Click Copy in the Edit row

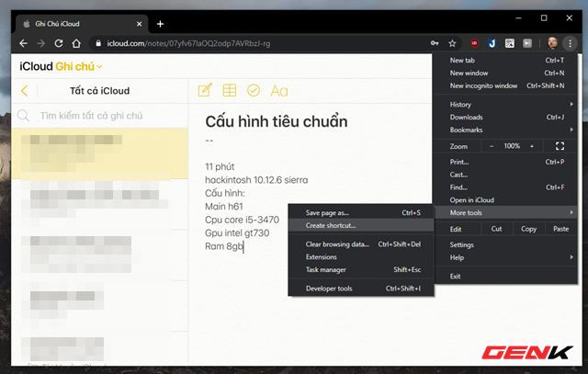(528, 229)
